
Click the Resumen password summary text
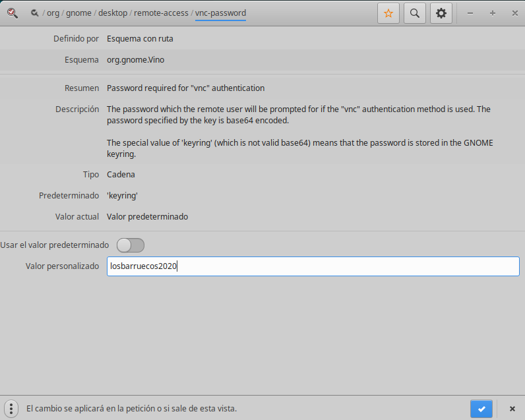point(185,88)
